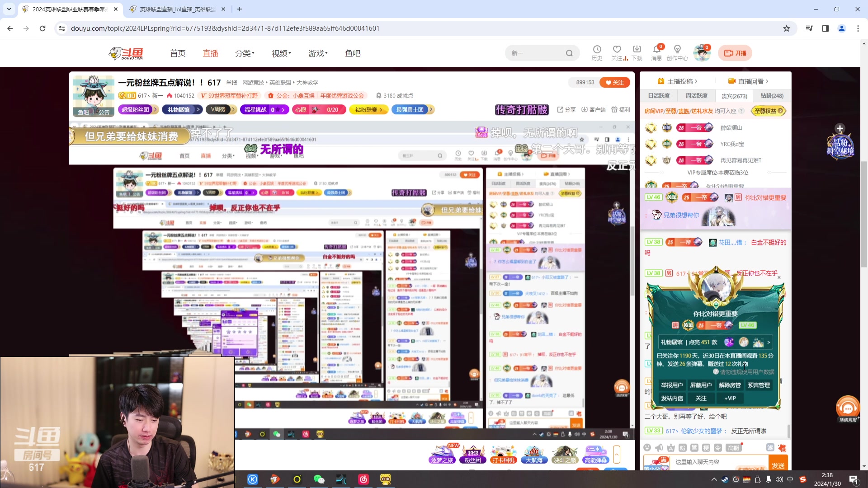Screen dimensions: 868x488
Task: Open the 打卡相机 camera activity icon
Action: 504,454
